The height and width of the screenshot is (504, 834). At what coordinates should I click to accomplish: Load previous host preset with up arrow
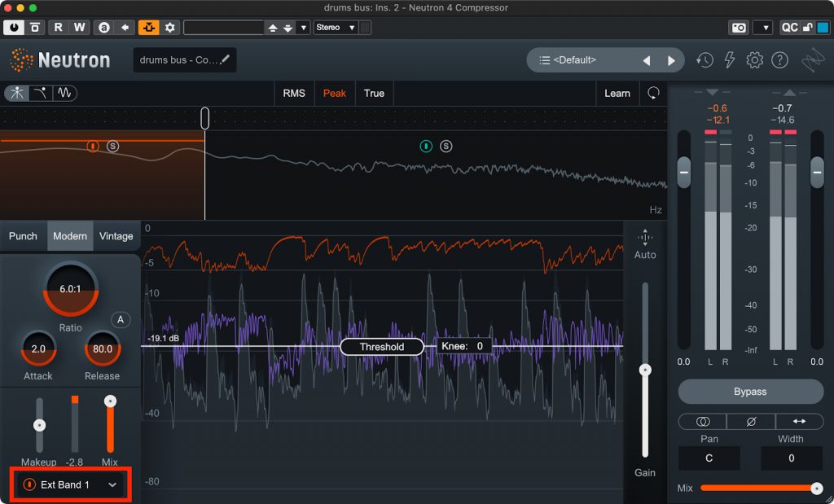(273, 28)
